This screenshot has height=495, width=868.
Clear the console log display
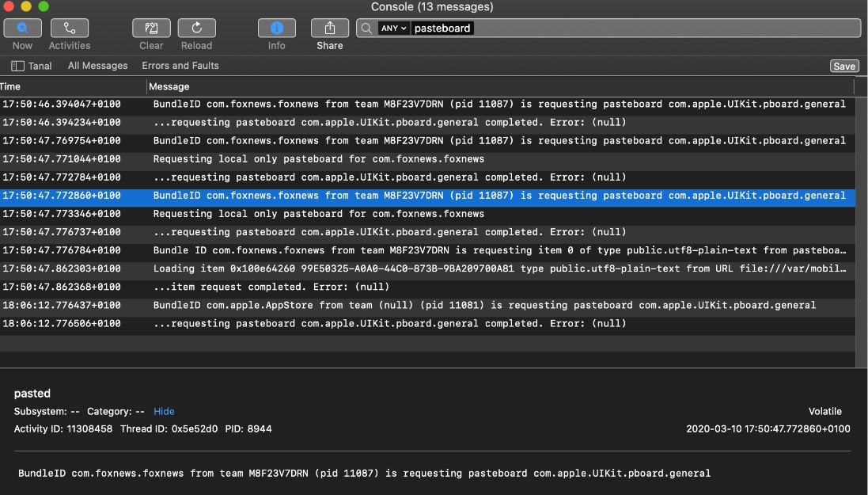(151, 29)
